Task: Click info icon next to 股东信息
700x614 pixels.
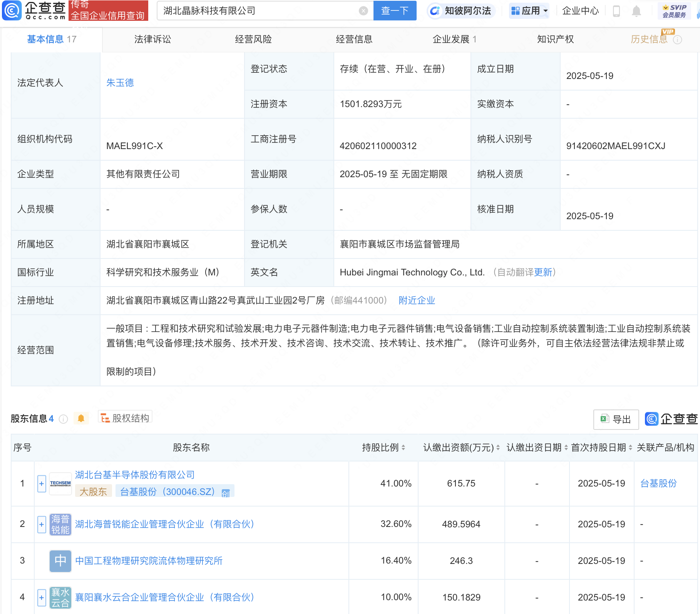Action: [x=64, y=419]
